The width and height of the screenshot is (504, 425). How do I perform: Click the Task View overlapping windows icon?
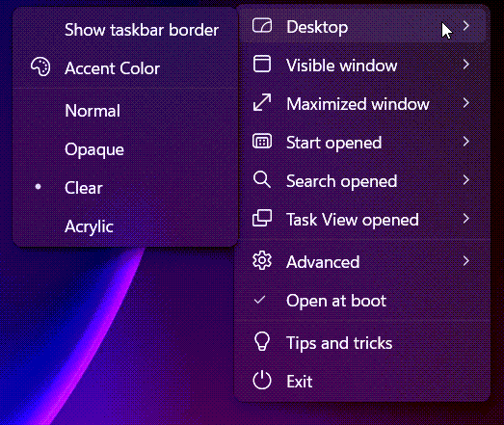(x=262, y=218)
